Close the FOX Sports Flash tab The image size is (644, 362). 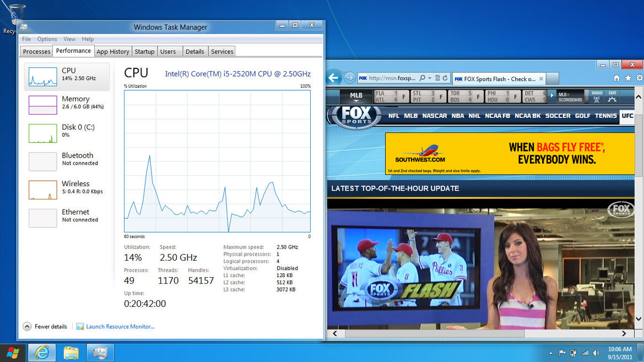pyautogui.click(x=541, y=79)
